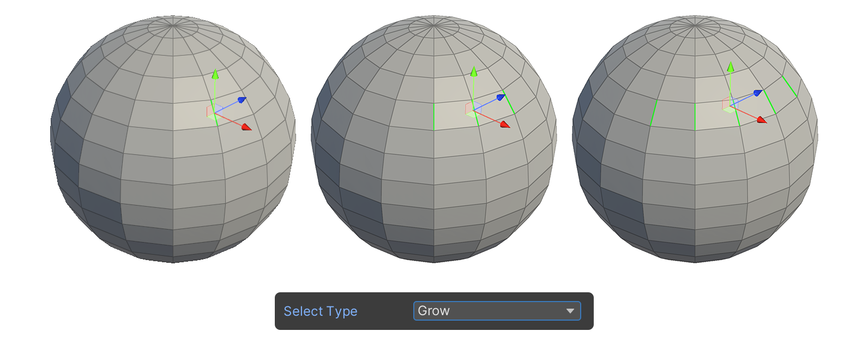868x349 pixels.
Task: Open the Select Type dropdown showing Grow
Action: (x=497, y=311)
